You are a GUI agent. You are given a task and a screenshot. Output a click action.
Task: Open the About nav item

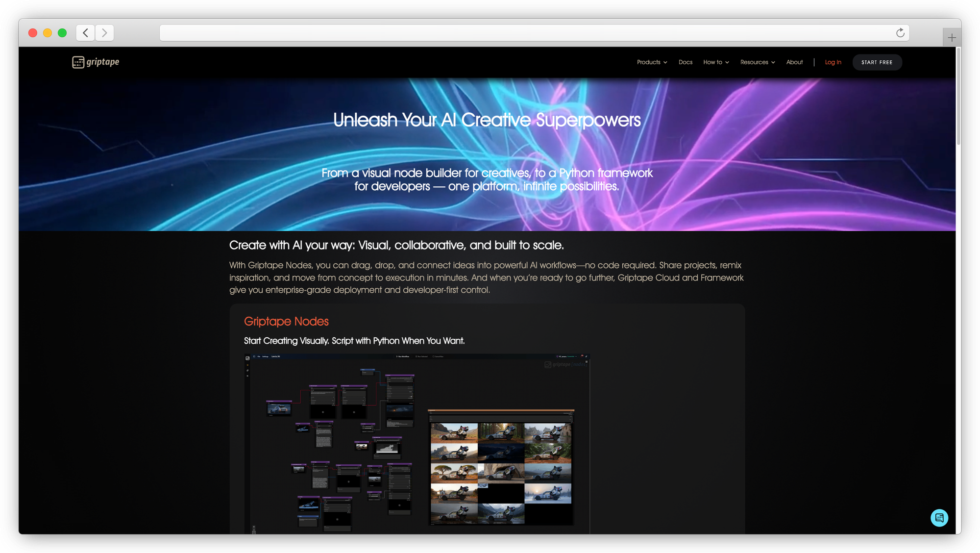point(794,62)
